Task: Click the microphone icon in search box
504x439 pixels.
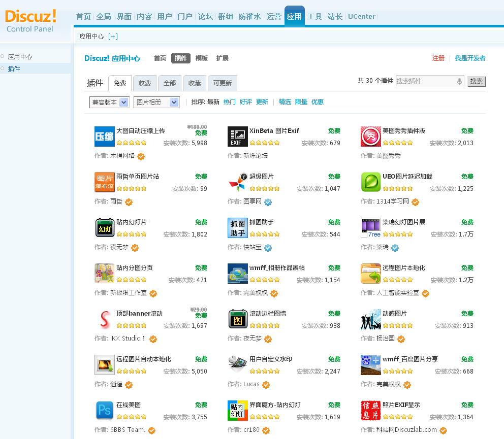Action: tap(459, 81)
